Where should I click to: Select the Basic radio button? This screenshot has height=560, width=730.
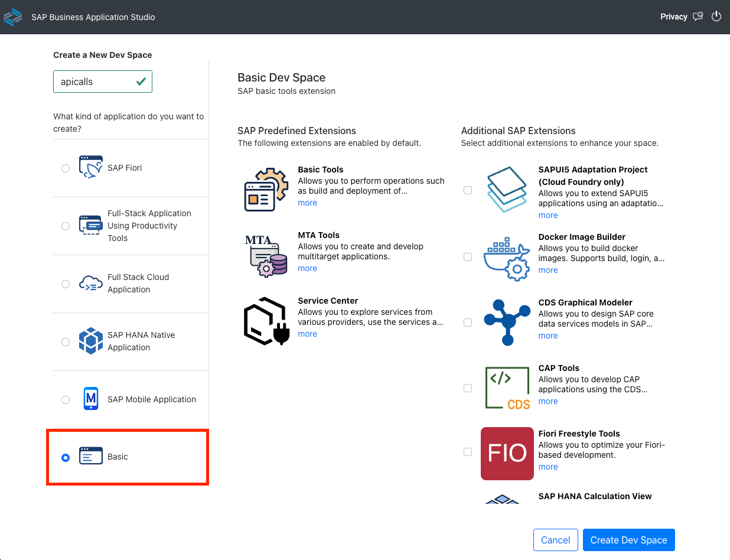pos(66,458)
